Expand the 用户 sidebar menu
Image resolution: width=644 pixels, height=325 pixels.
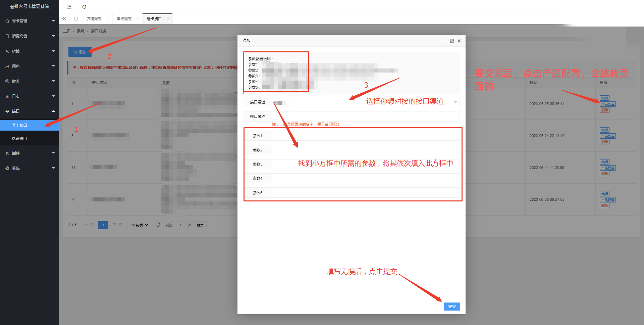click(x=30, y=66)
